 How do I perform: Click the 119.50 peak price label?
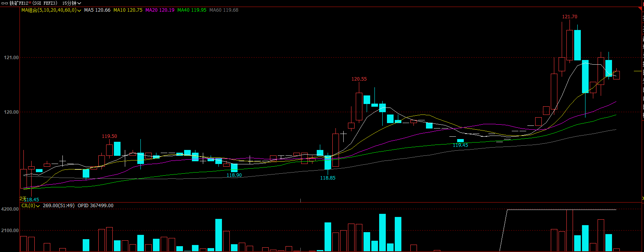[109, 136]
